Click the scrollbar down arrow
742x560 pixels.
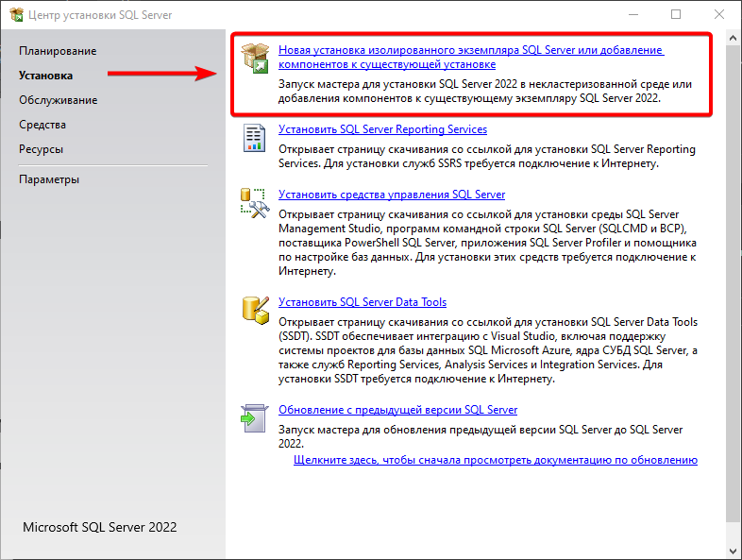pos(733,552)
